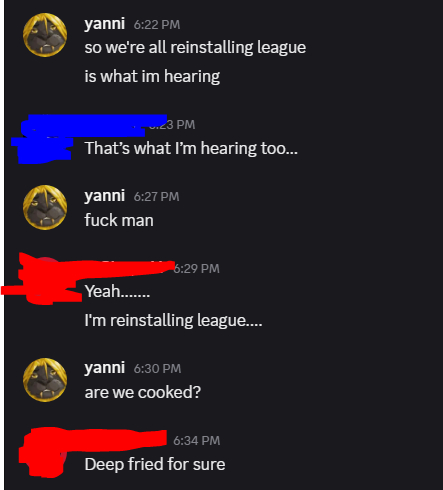Select the message "I'm reinstalling league...."
This screenshot has height=490, width=443.
(173, 320)
